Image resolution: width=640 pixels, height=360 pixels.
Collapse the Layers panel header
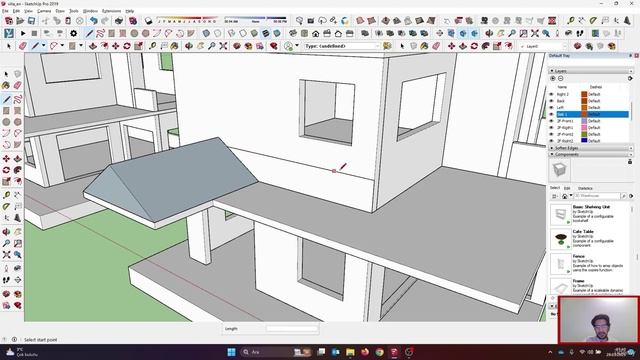[591, 71]
